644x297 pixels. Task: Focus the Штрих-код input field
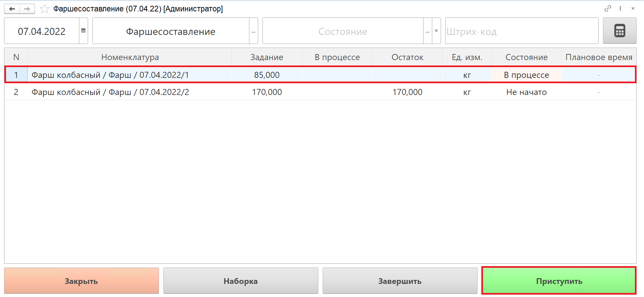tap(521, 31)
